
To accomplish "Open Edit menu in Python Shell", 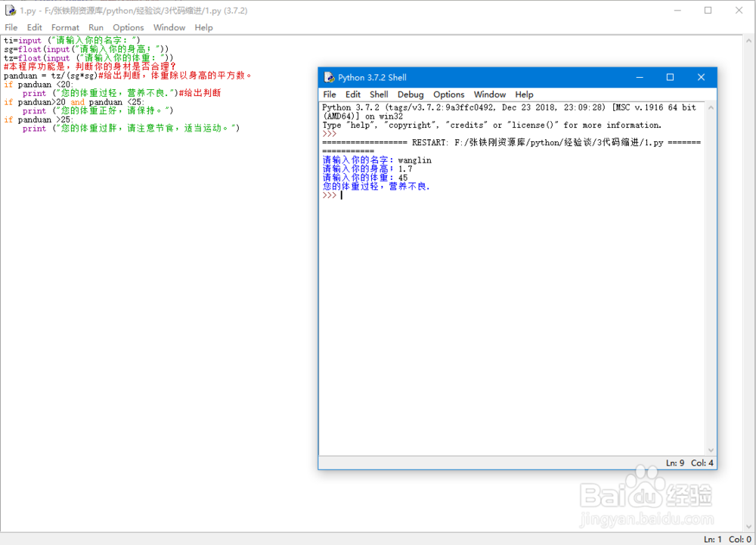I will tap(353, 94).
